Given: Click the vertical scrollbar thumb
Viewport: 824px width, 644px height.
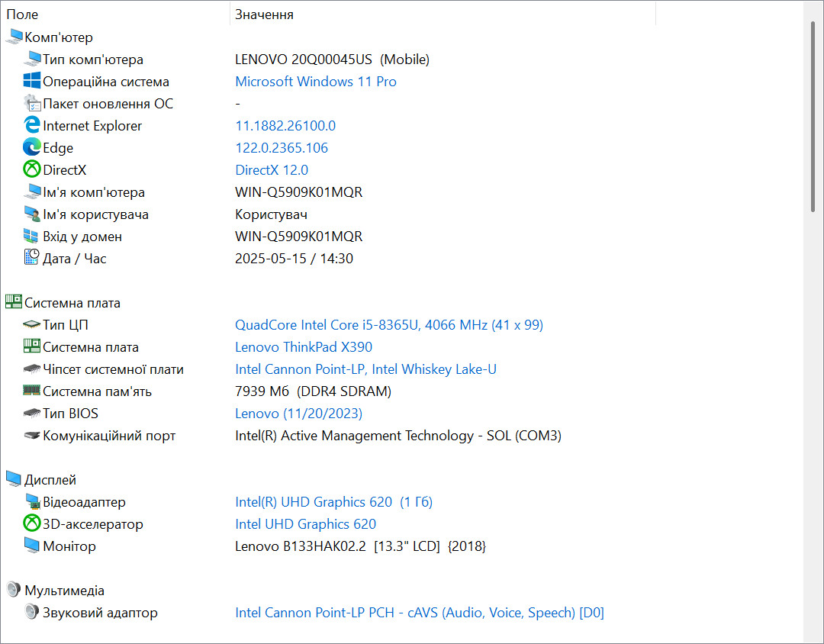Looking at the screenshot, I should pos(813,117).
